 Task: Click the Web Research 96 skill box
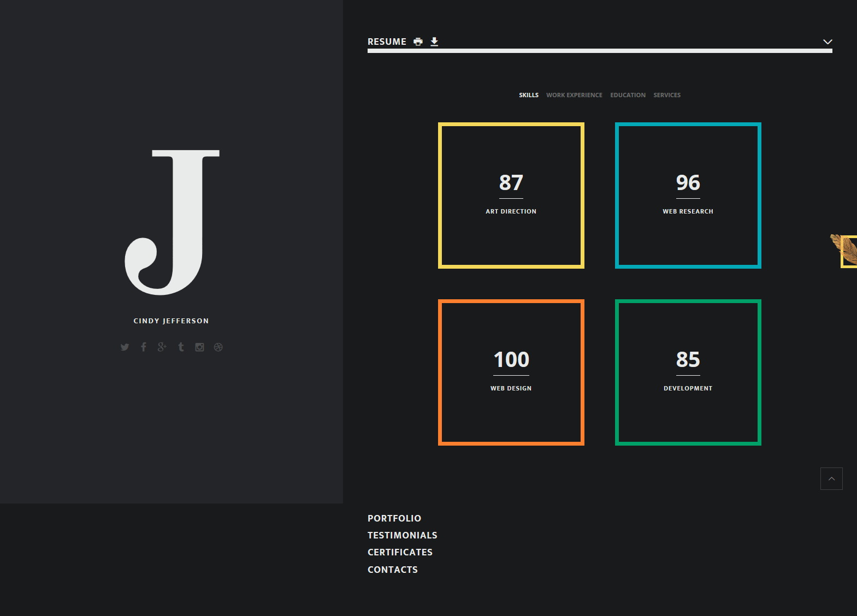(688, 196)
